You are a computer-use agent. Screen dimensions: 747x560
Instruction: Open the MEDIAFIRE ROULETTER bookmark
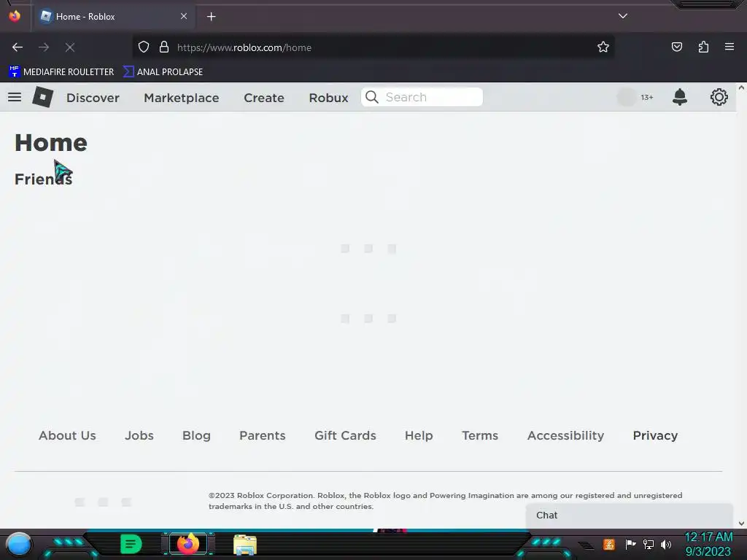(x=61, y=72)
